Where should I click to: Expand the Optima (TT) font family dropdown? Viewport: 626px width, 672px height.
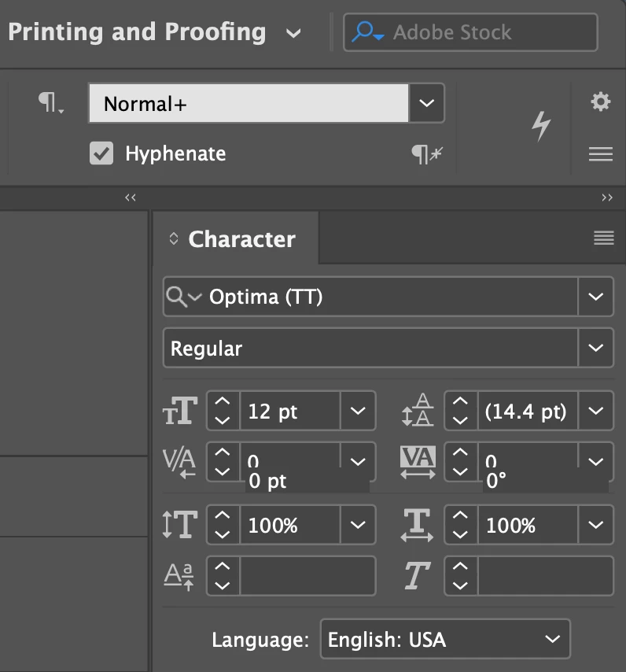pos(595,297)
